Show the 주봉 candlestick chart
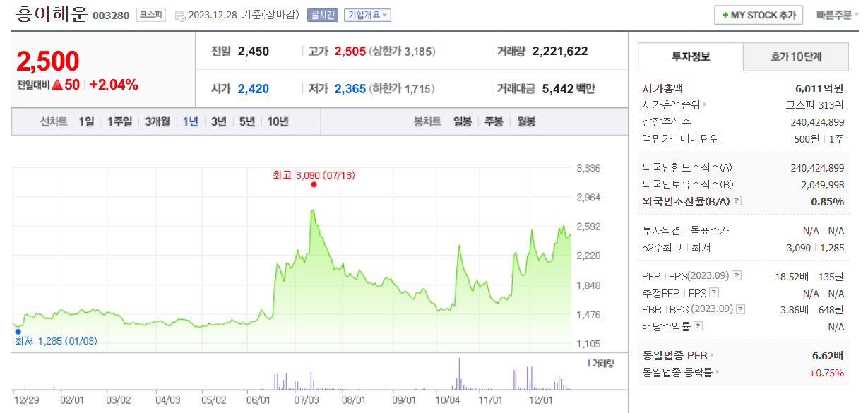The image size is (868, 413). [x=494, y=121]
